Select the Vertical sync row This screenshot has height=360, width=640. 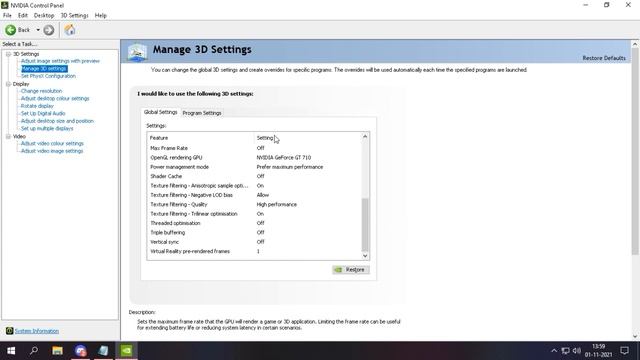pyautogui.click(x=254, y=242)
